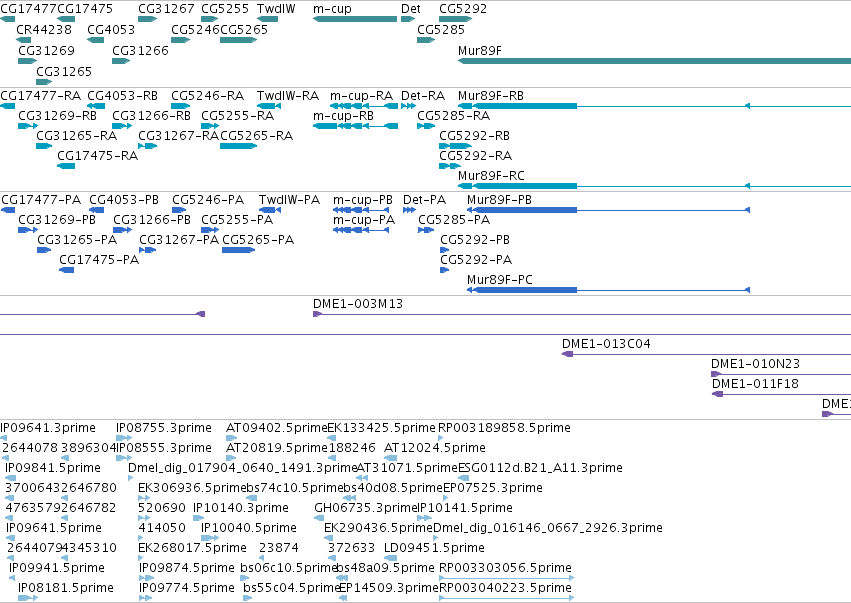Click the IP08181.5prime EST label
The width and height of the screenshot is (851, 603).
pos(66,588)
